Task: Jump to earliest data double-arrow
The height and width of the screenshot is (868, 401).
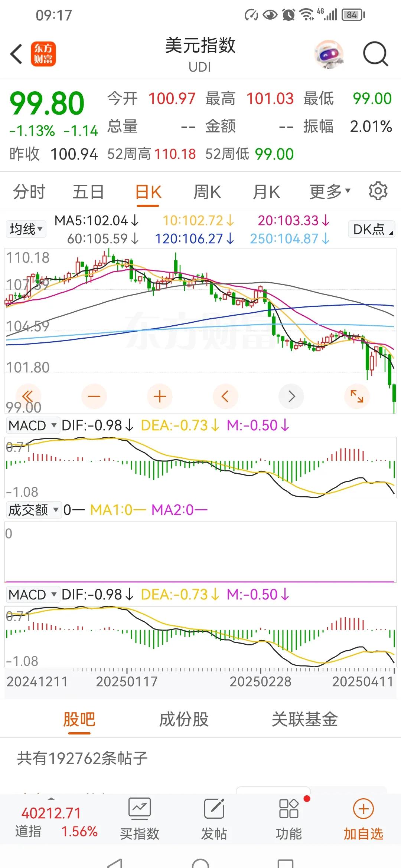Action: [x=28, y=396]
